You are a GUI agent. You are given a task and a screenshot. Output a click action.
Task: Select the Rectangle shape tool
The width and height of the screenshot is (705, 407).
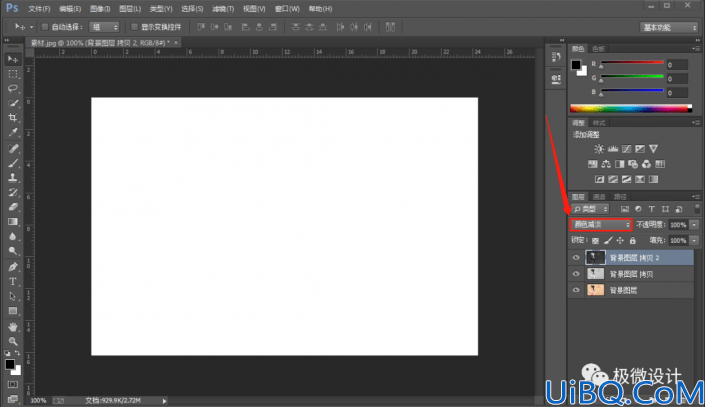tap(13, 311)
